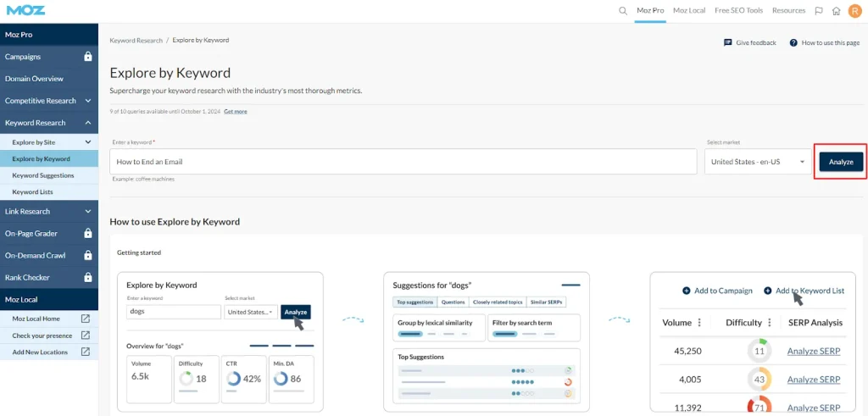
Task: Open Free SEO Tools menu
Action: [x=738, y=10]
